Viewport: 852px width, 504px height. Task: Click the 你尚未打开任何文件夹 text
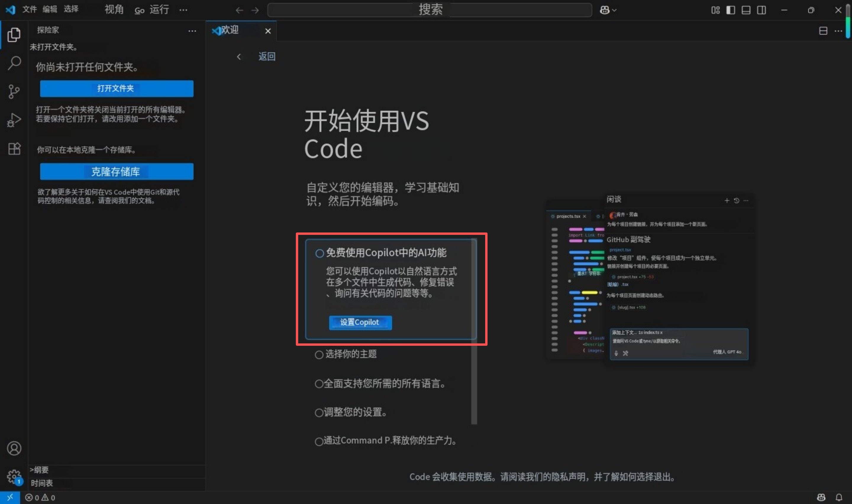click(x=87, y=67)
